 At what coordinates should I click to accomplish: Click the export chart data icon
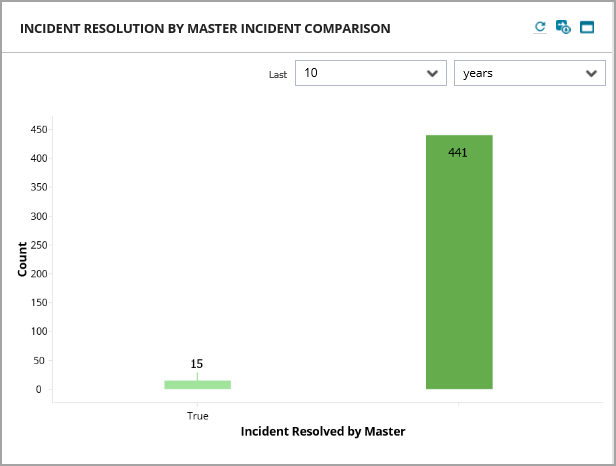click(x=563, y=27)
